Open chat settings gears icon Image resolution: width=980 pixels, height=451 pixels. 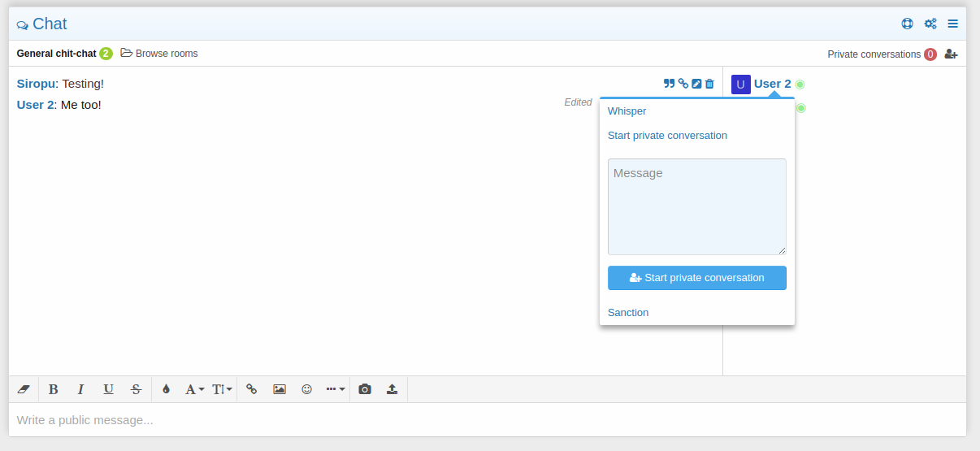pyautogui.click(x=930, y=24)
